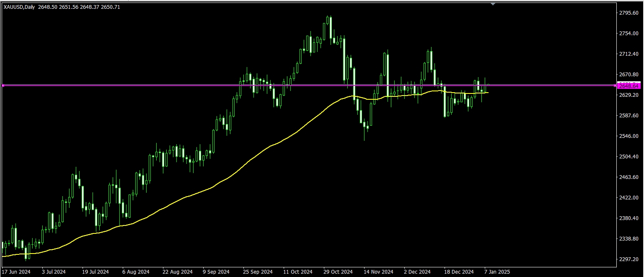Click the magenta 2648.64 price label

coord(629,86)
